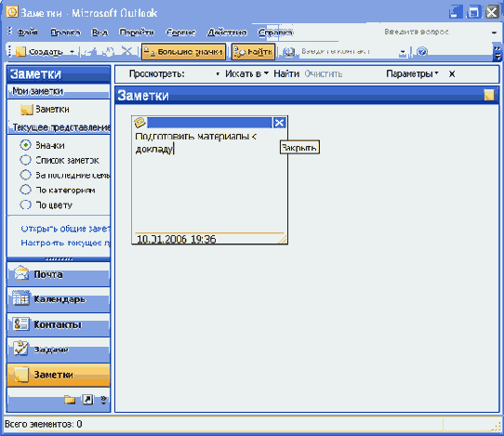Switch to the Контакты navigation button
Viewport: 504px width, 436px height.
[59, 324]
